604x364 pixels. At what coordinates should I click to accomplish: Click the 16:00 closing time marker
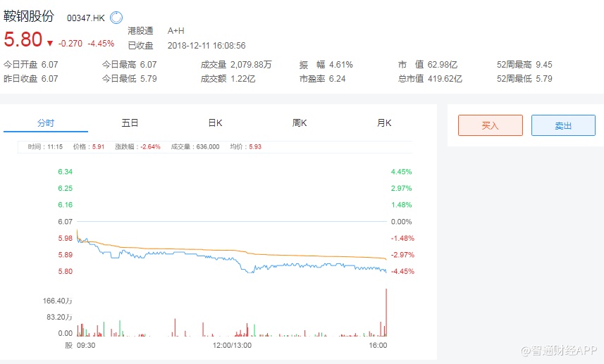[x=378, y=346]
